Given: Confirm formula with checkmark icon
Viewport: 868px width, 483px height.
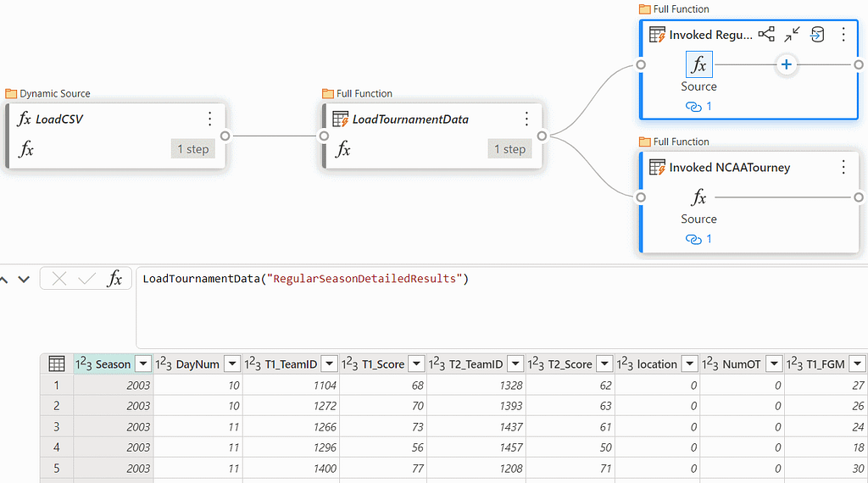Looking at the screenshot, I should point(86,279).
